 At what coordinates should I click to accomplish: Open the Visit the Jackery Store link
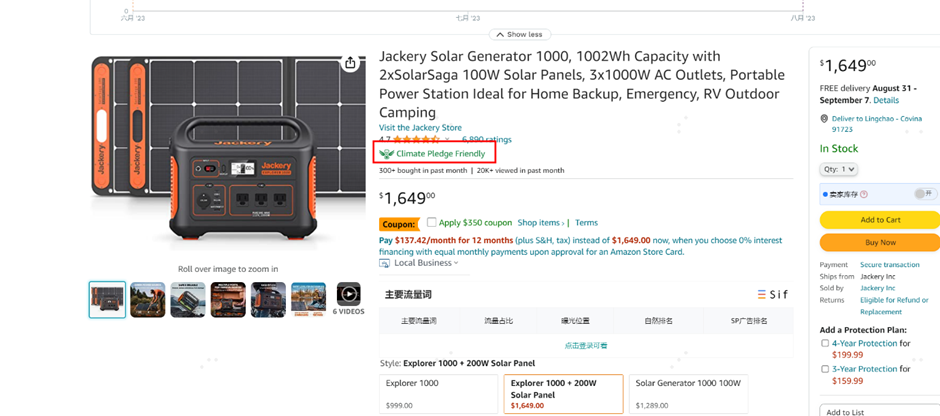click(x=420, y=128)
